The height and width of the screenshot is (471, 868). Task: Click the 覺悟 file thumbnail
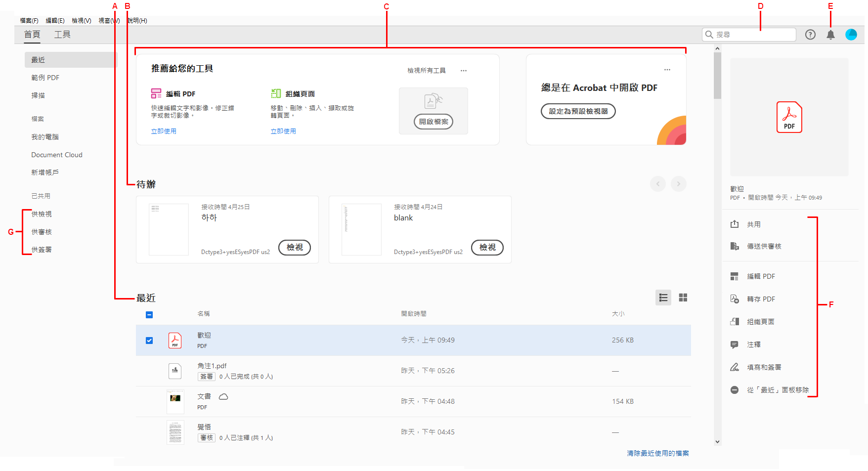click(x=175, y=432)
